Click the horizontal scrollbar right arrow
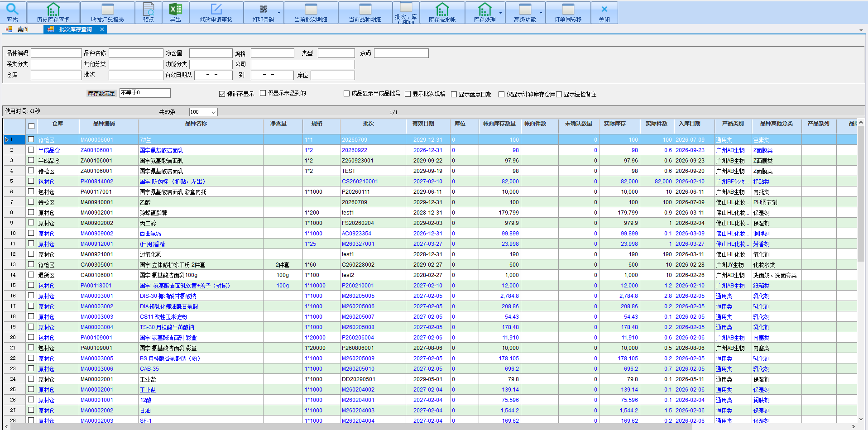The image size is (868, 430). tap(854, 426)
